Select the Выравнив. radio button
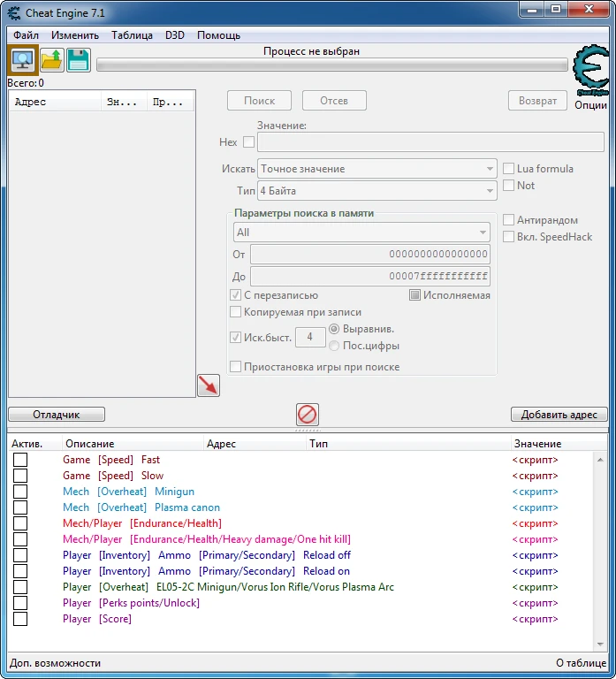The width and height of the screenshot is (616, 679). tap(334, 329)
